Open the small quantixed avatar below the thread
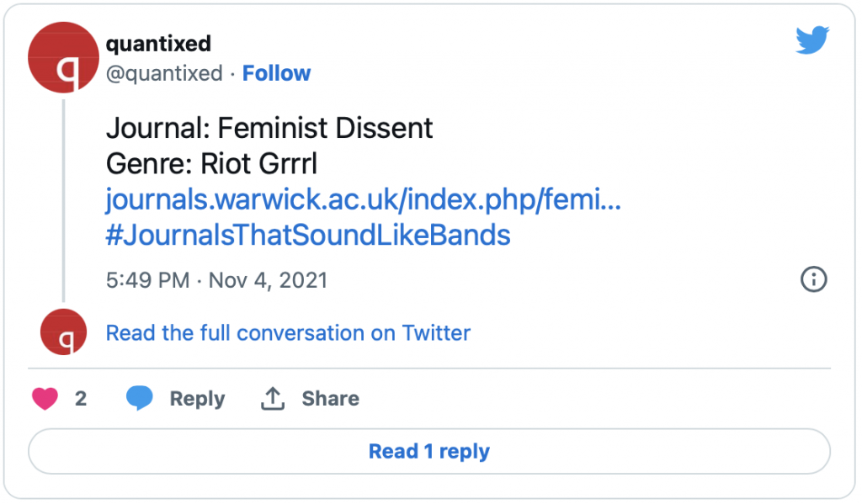Screen dimensions: 862x504 64,332
